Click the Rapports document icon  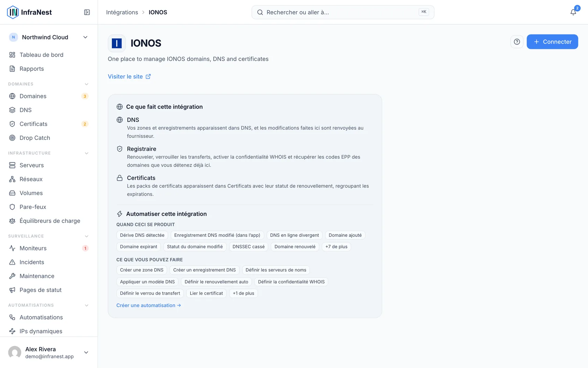point(12,69)
